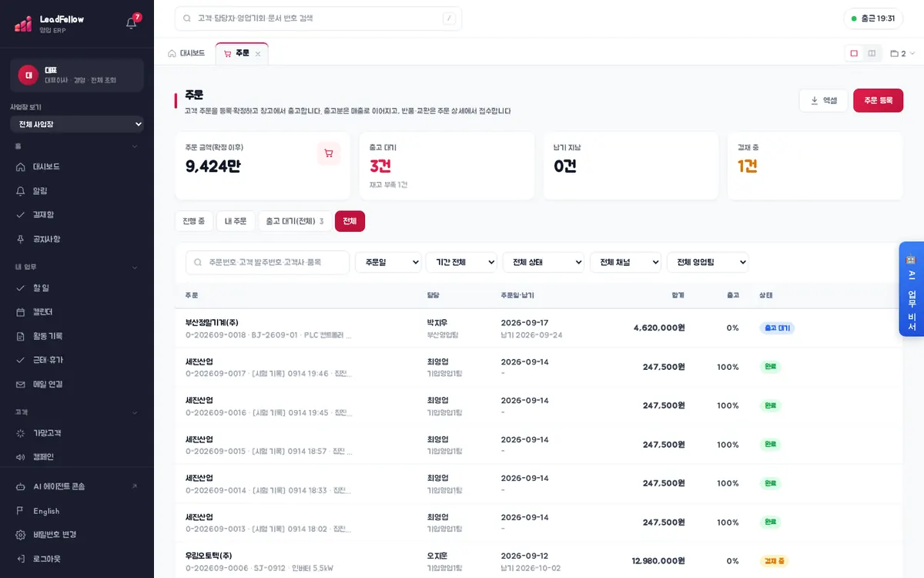The width and height of the screenshot is (924, 578).
Task: Show 내 주문 orders only
Action: 236,221
